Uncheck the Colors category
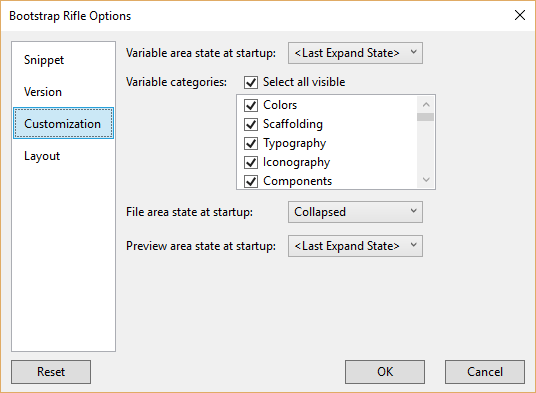 click(251, 105)
